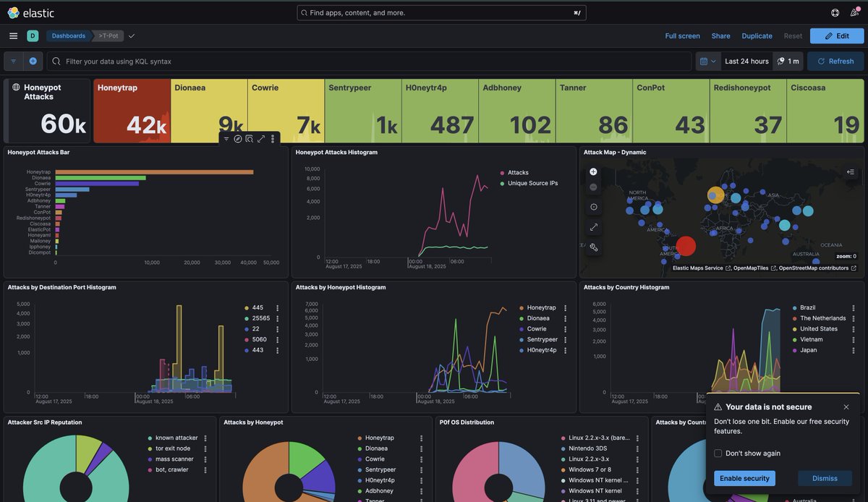Open options for bot, crawler legend entry

tap(205, 469)
